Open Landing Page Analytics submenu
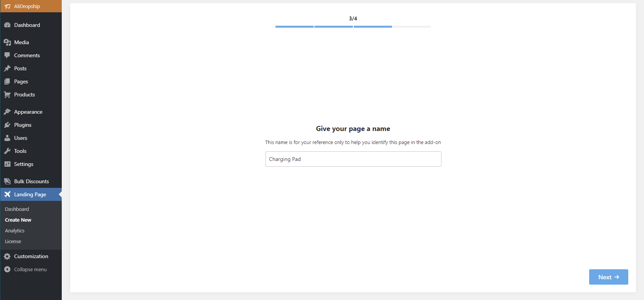Viewport: 644px width, 300px height. [15, 230]
